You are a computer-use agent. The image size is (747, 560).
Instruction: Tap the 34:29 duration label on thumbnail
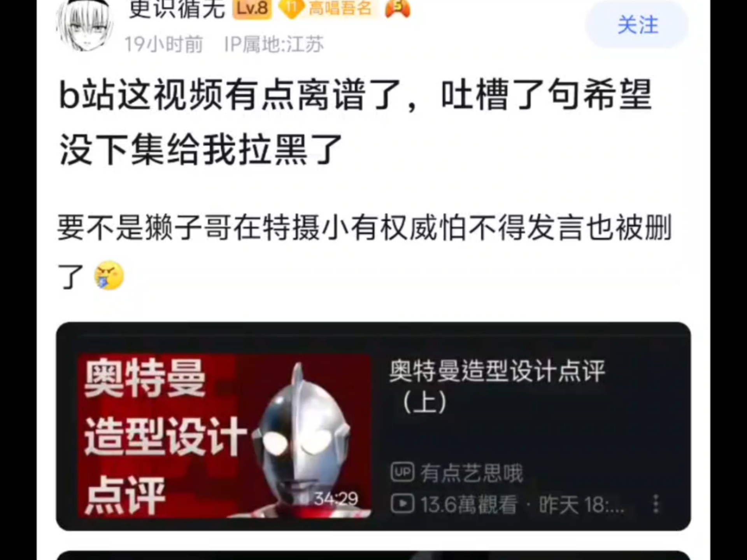(336, 499)
